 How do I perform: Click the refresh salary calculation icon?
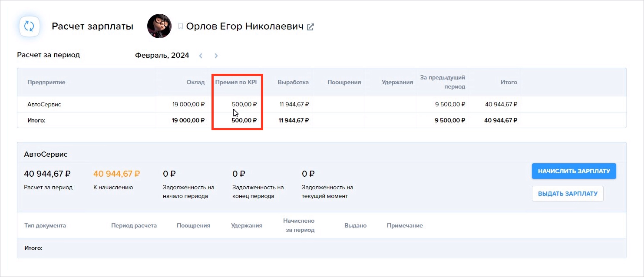[x=29, y=26]
